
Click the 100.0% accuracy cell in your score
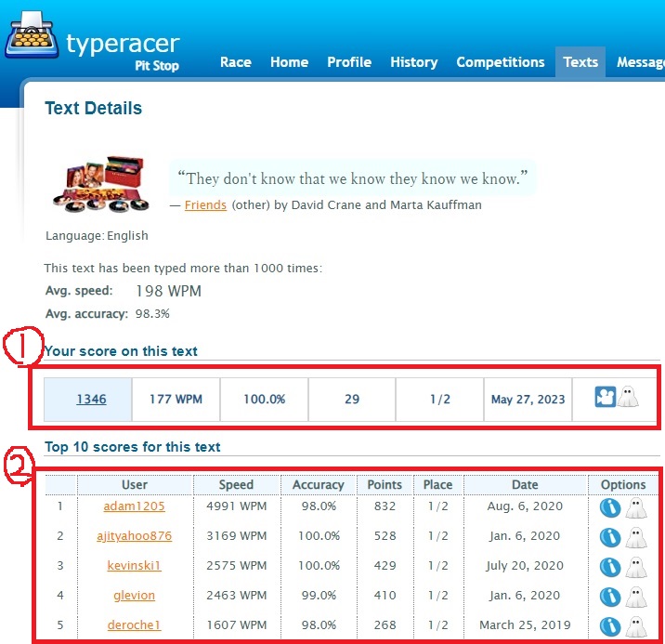[264, 400]
